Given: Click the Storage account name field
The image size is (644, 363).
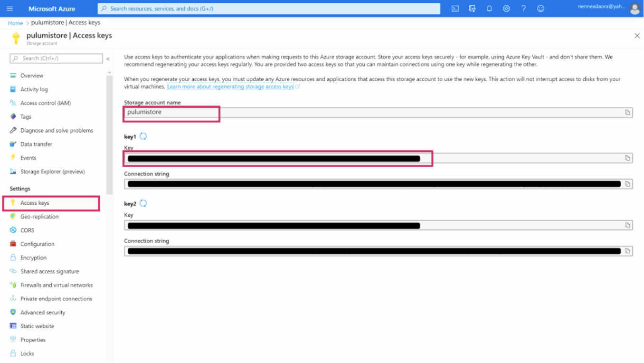Looking at the screenshot, I should 379,113.
